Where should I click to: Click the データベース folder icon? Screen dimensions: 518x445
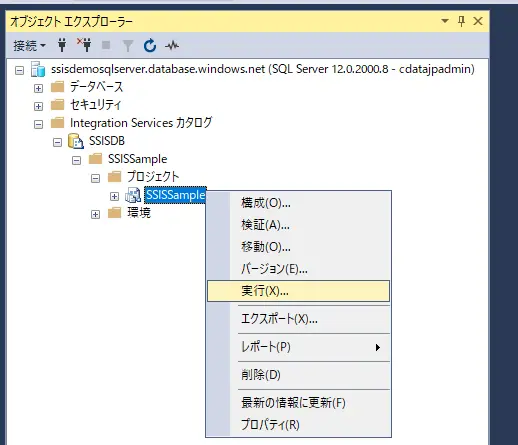pyautogui.click(x=57, y=87)
